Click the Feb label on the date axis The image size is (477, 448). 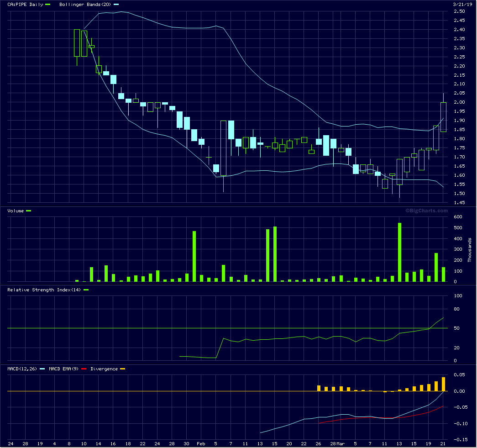(x=201, y=444)
